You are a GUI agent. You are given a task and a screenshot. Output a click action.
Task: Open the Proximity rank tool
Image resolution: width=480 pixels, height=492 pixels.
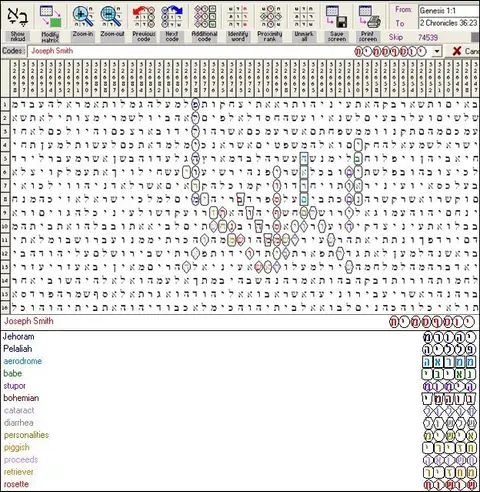[x=270, y=17]
